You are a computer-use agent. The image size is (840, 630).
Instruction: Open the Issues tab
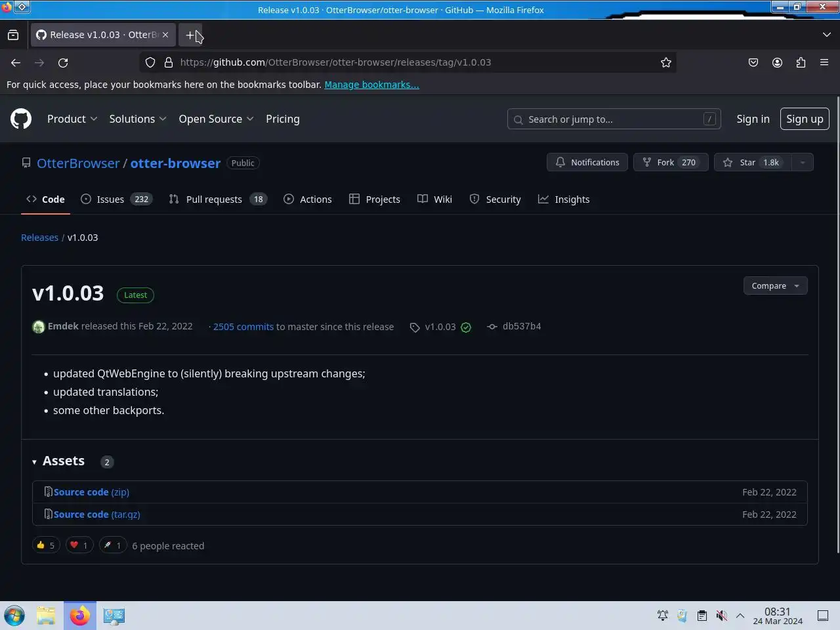coord(116,199)
